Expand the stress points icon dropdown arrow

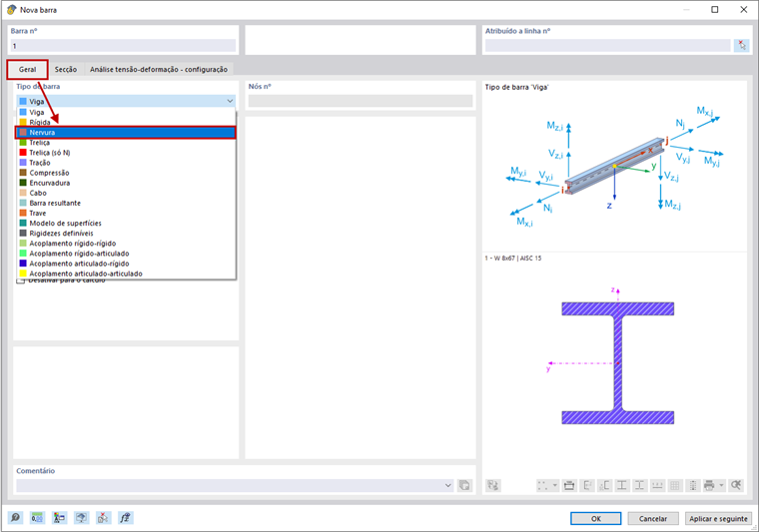[554, 485]
